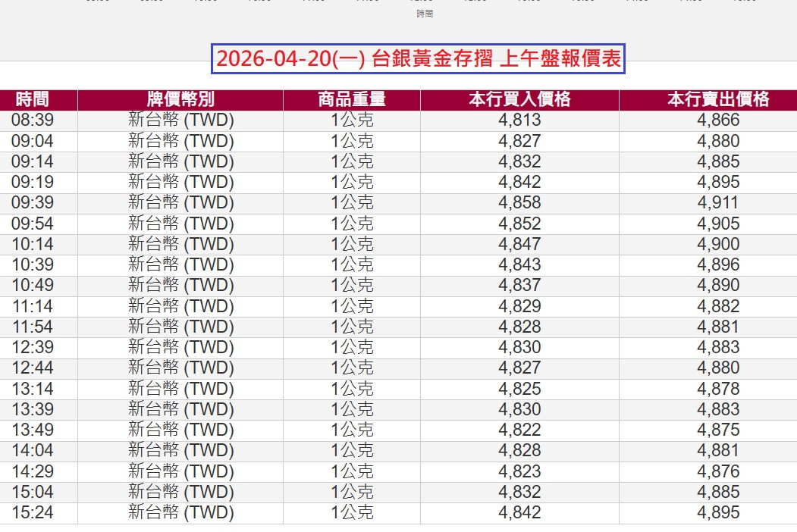Click buy price 4,842 in 15:24 row

[x=519, y=512]
